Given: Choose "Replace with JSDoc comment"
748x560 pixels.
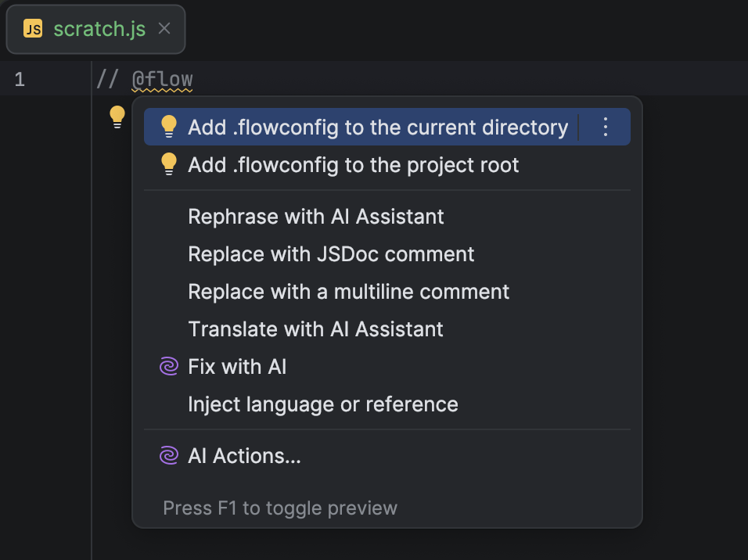Looking at the screenshot, I should click(x=330, y=254).
